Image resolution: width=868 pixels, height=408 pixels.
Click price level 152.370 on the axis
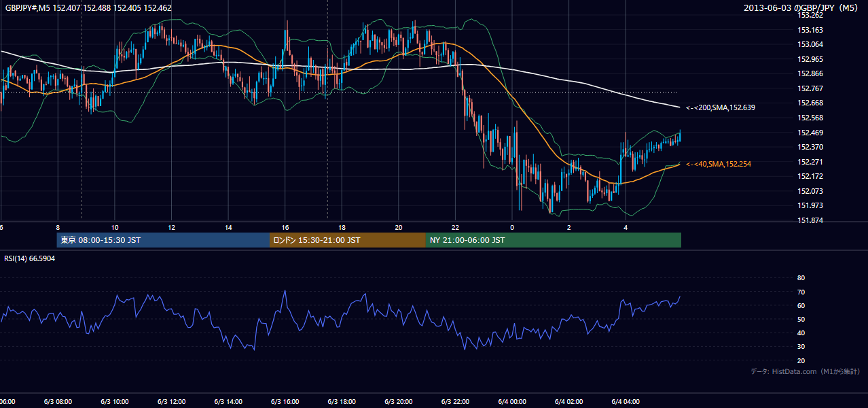point(810,147)
